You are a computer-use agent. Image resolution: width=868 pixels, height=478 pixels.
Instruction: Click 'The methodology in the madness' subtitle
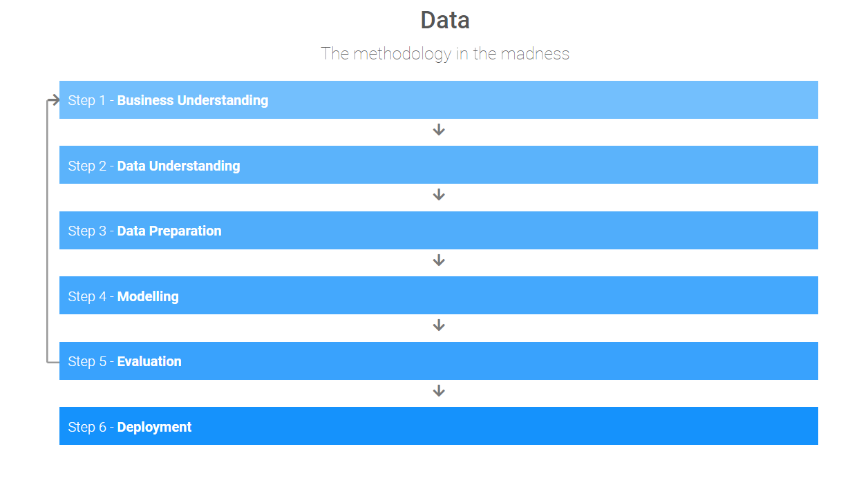(445, 54)
